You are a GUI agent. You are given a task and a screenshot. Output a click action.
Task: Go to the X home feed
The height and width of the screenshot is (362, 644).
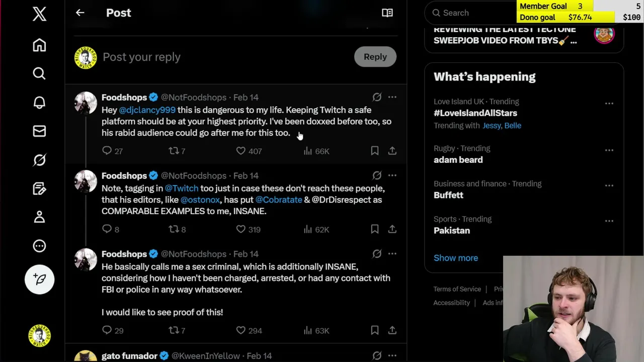(39, 45)
